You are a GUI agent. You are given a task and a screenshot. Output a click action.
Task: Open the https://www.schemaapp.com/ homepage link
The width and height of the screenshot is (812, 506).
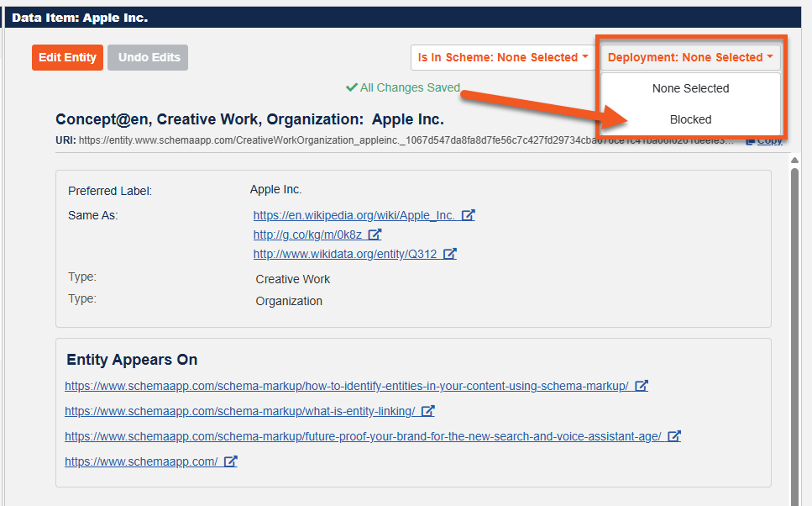pos(141,461)
